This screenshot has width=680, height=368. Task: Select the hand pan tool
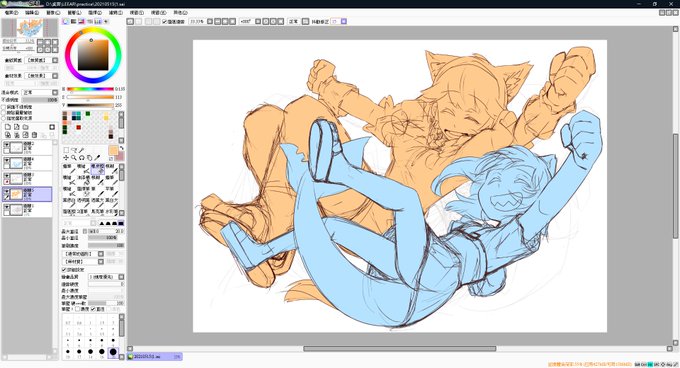click(89, 158)
